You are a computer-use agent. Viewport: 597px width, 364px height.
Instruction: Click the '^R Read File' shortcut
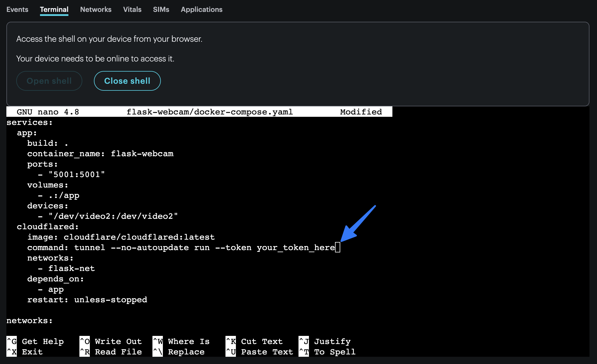pos(111,352)
